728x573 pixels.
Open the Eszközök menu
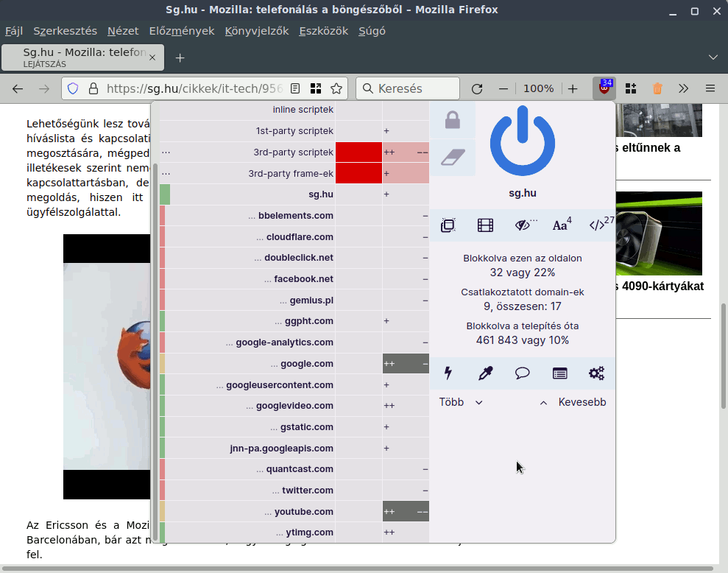tap(324, 31)
